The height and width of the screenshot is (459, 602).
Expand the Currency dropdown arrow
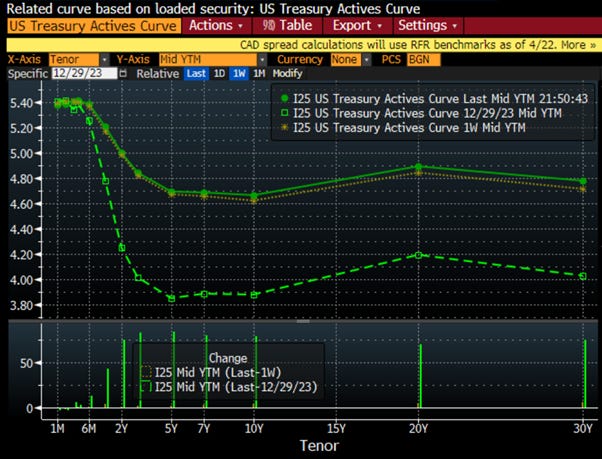click(367, 60)
